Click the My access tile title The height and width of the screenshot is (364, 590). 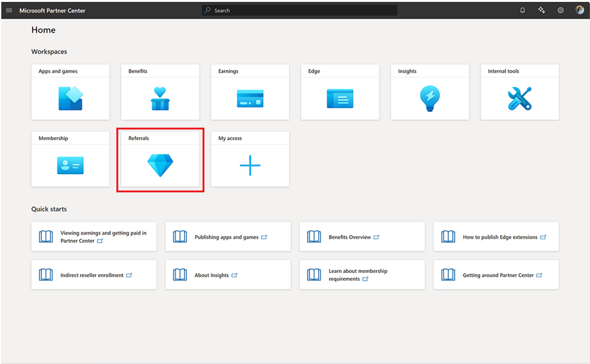(230, 138)
